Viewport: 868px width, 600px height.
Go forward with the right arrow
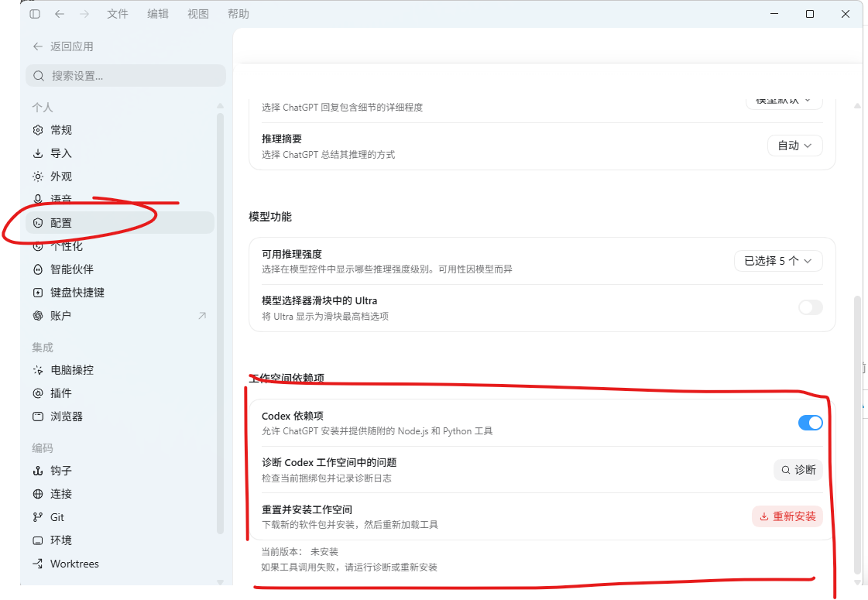84,14
